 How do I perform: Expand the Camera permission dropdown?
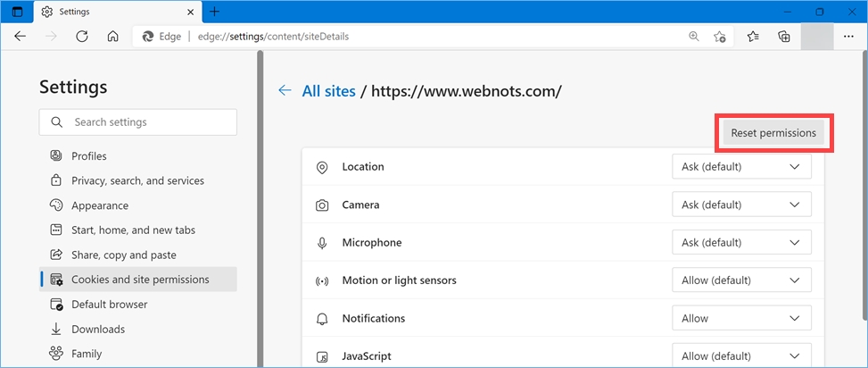(741, 205)
